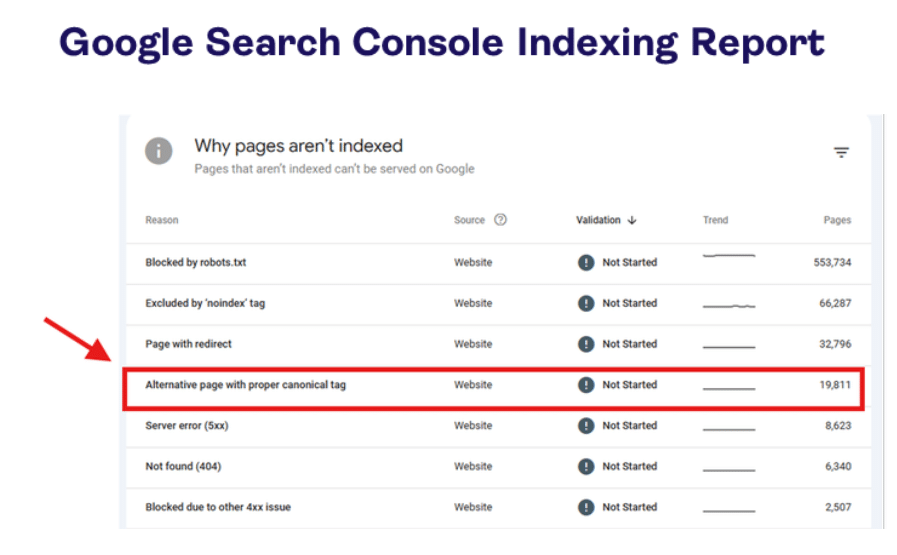Click status icon in Not found (404) row
Viewport: 897px width, 555px height.
[586, 466]
